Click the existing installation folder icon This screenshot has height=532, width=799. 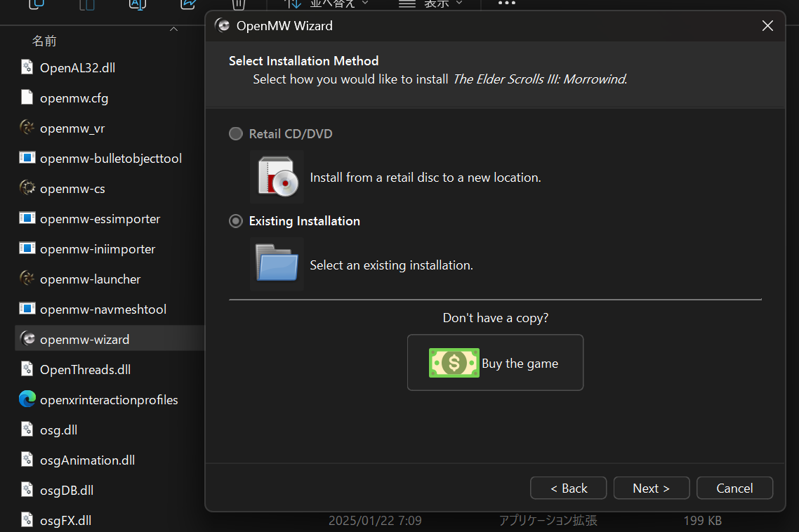pyautogui.click(x=277, y=264)
